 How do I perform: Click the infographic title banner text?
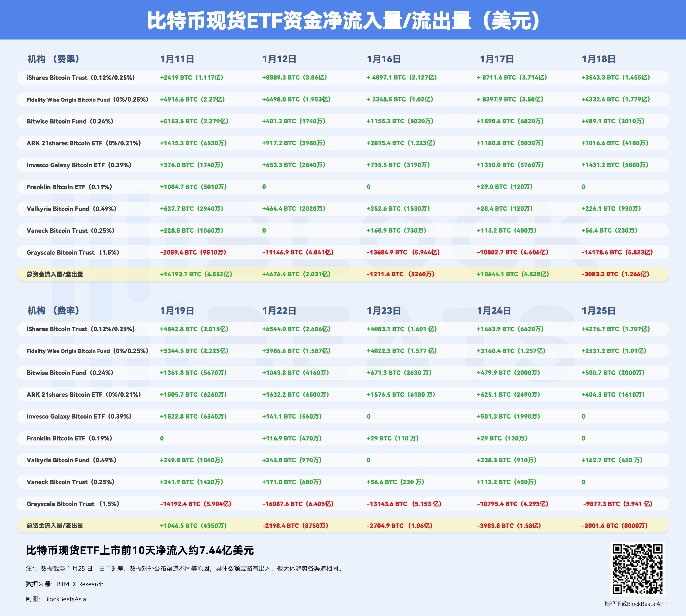coord(343,20)
